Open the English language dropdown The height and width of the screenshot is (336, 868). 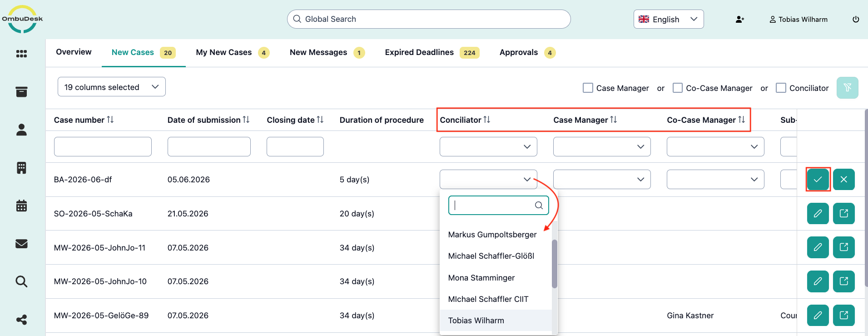tap(669, 19)
